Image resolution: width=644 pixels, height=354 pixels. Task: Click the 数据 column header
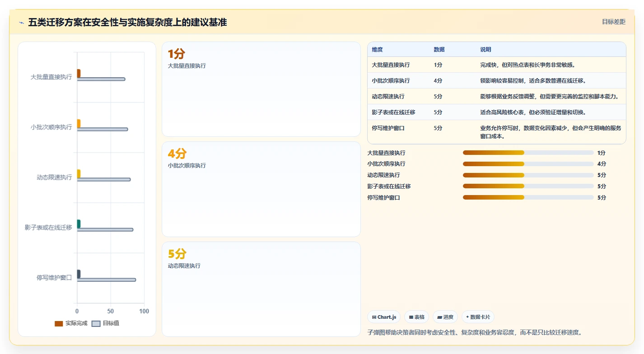coord(439,50)
